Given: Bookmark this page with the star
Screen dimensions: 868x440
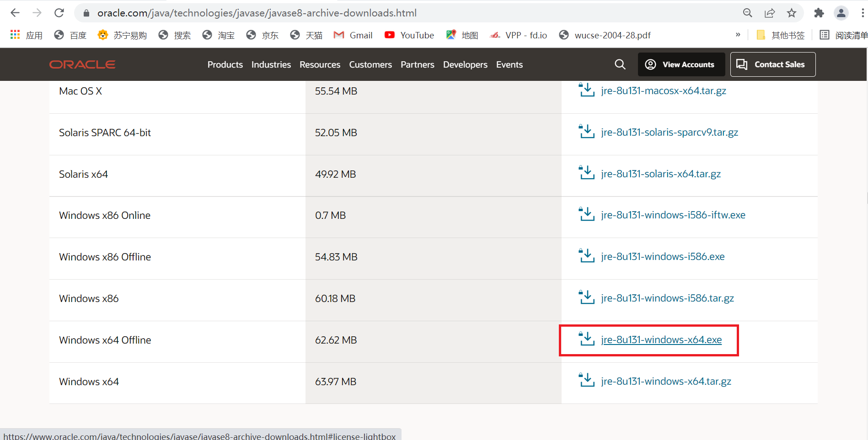Looking at the screenshot, I should 792,13.
